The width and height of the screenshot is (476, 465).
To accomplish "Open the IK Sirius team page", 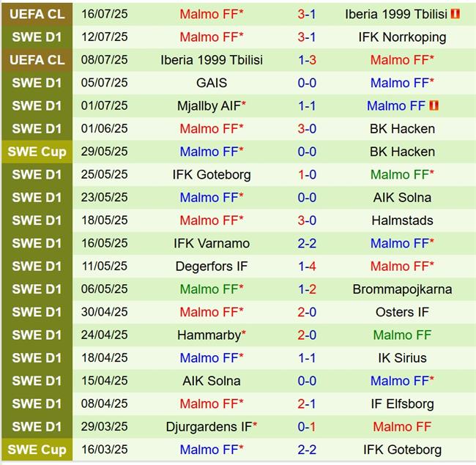I will (x=402, y=358).
